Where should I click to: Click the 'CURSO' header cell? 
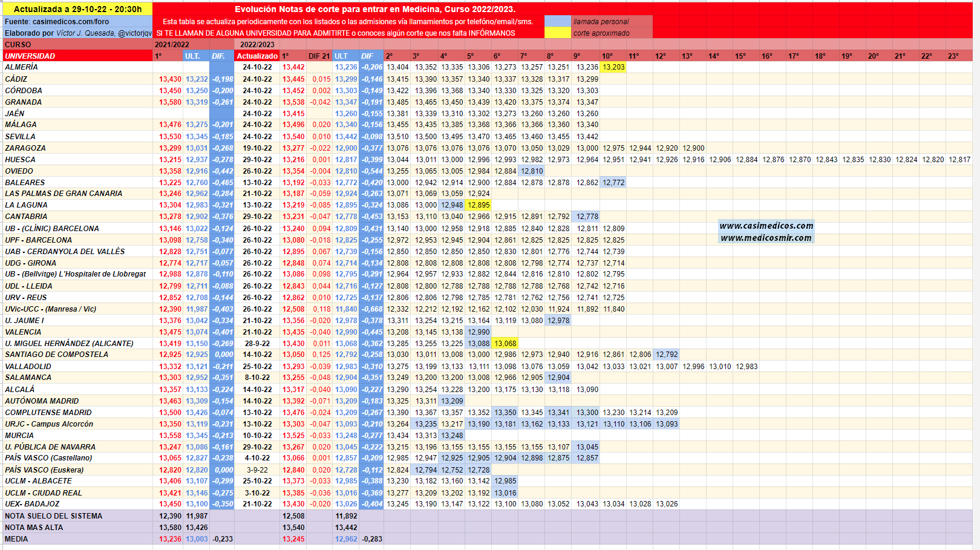pyautogui.click(x=77, y=45)
